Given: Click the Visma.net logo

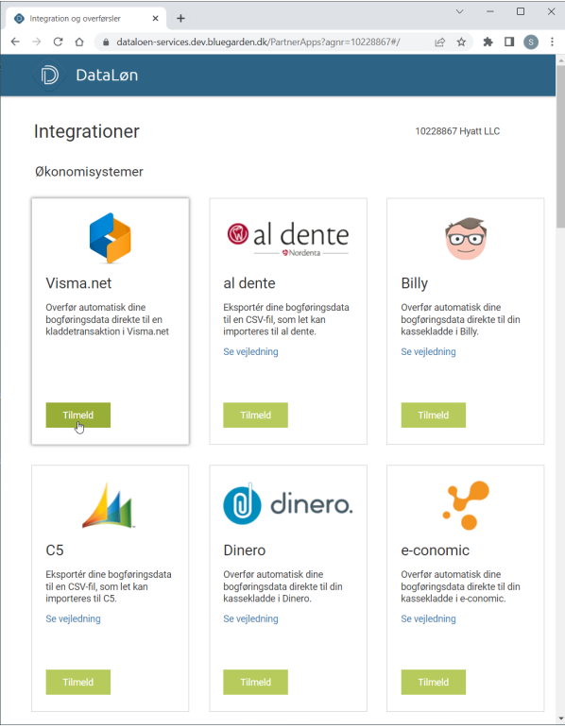Looking at the screenshot, I should (x=111, y=238).
